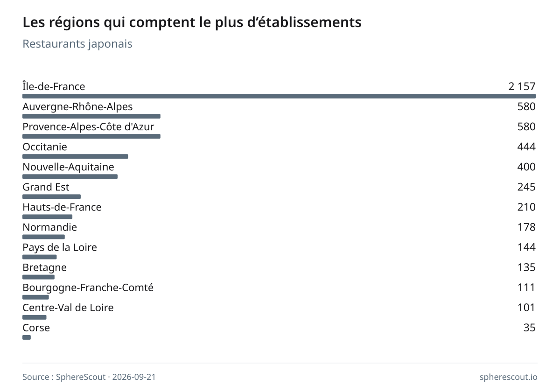
Task: Click the 444 value for Occitanie
Action: (x=526, y=147)
